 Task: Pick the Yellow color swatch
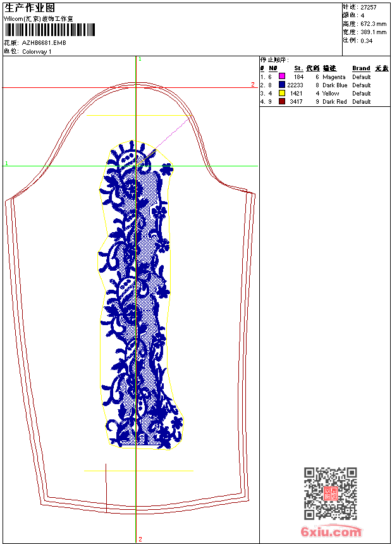(x=282, y=93)
